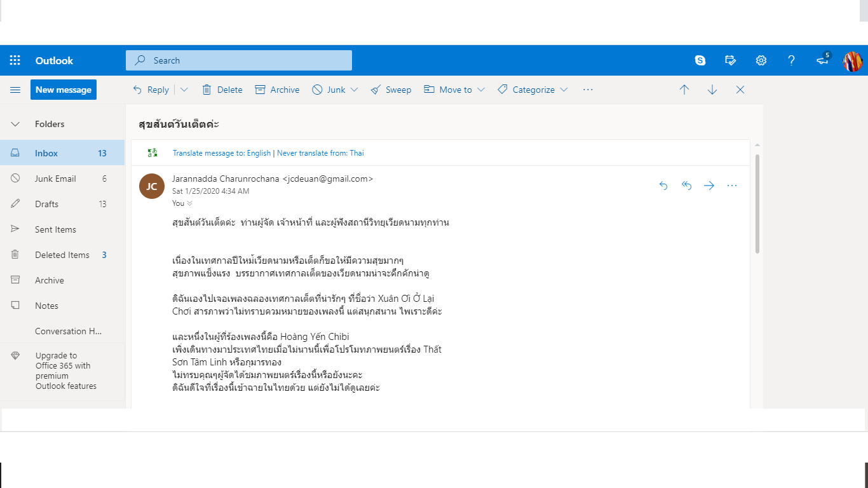Collapse the Folders section chevron
Image resolution: width=868 pixels, height=488 pixels.
[15, 124]
